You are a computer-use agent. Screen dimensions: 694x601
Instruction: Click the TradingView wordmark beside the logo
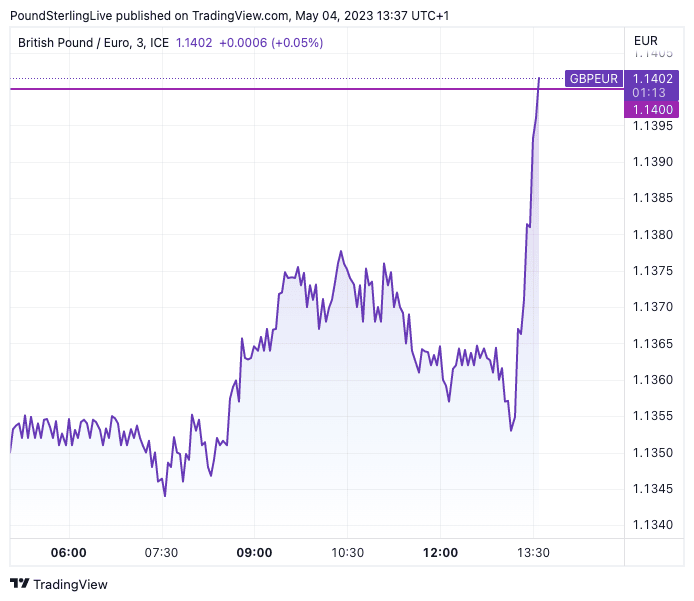click(70, 584)
